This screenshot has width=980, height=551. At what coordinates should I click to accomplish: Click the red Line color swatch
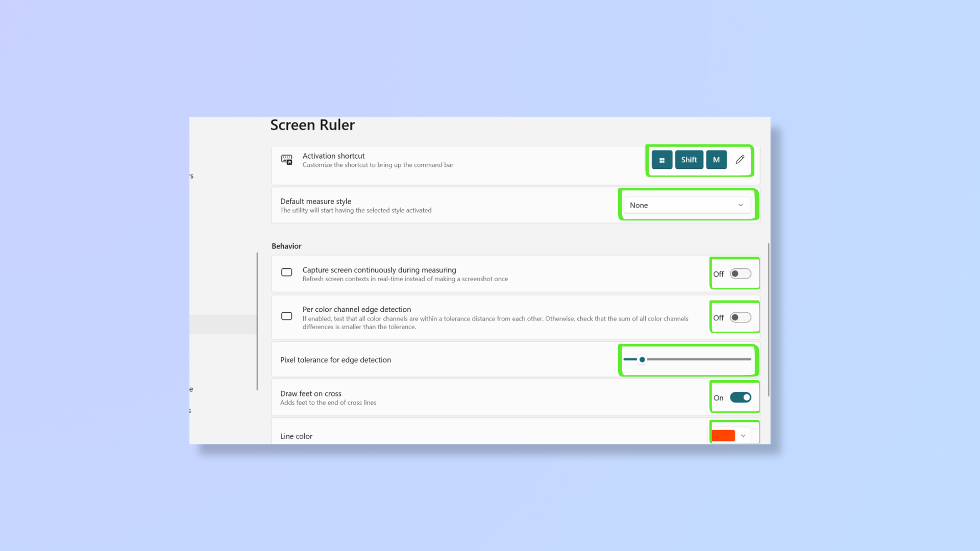click(x=724, y=435)
